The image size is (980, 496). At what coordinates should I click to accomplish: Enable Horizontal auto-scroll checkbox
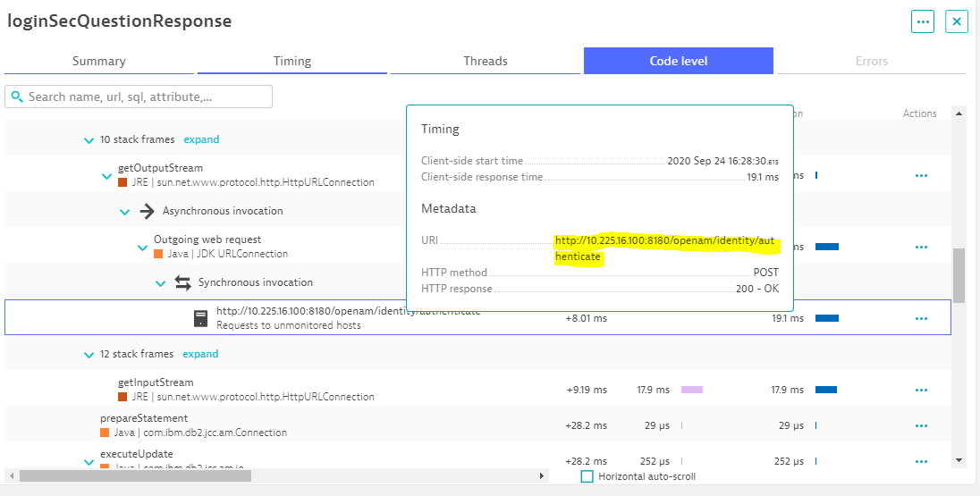tap(587, 476)
